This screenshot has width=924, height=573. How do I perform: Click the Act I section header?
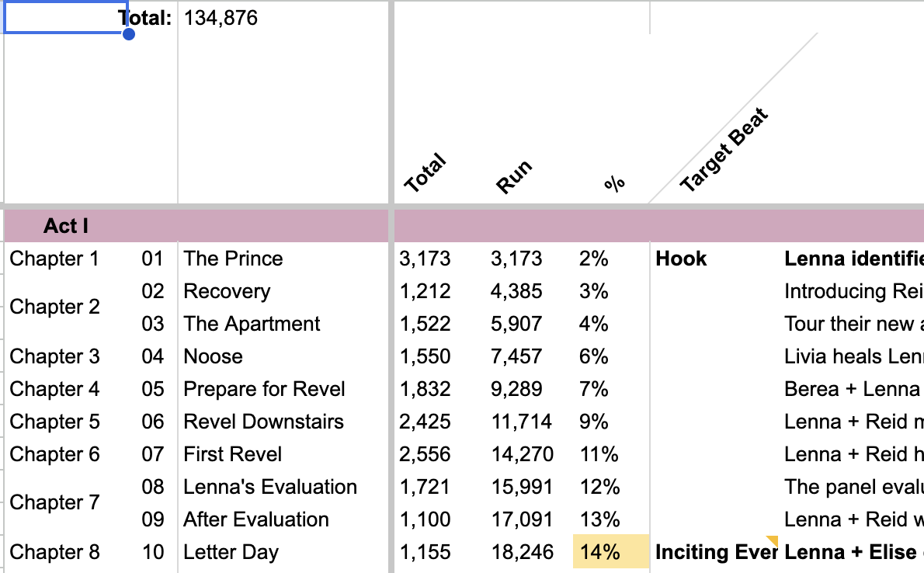pos(66,226)
